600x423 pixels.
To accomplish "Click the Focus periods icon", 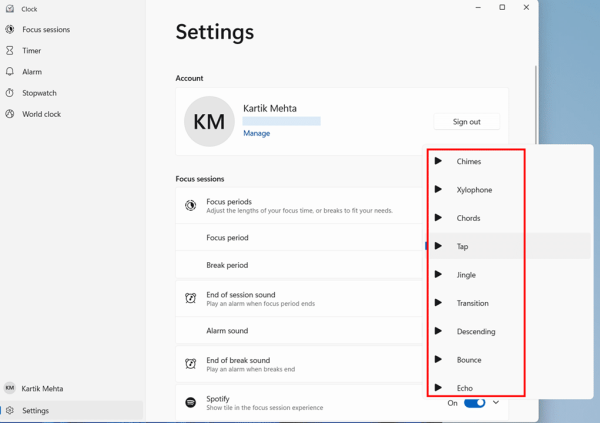I will coord(191,206).
